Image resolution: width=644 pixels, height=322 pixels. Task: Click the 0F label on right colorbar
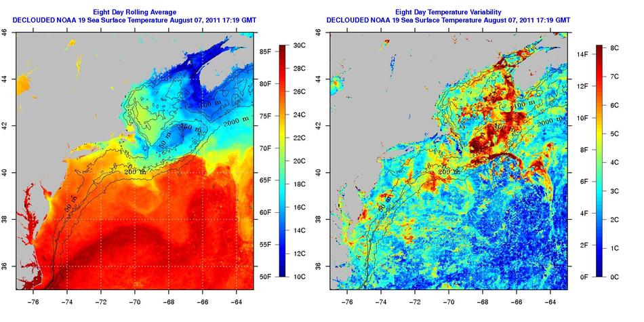click(x=584, y=277)
